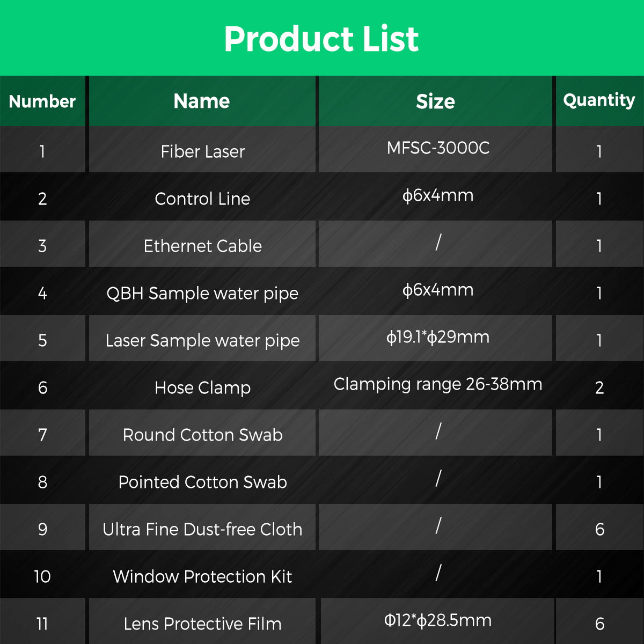
Task: Click the Product List title
Action: pyautogui.click(x=321, y=39)
